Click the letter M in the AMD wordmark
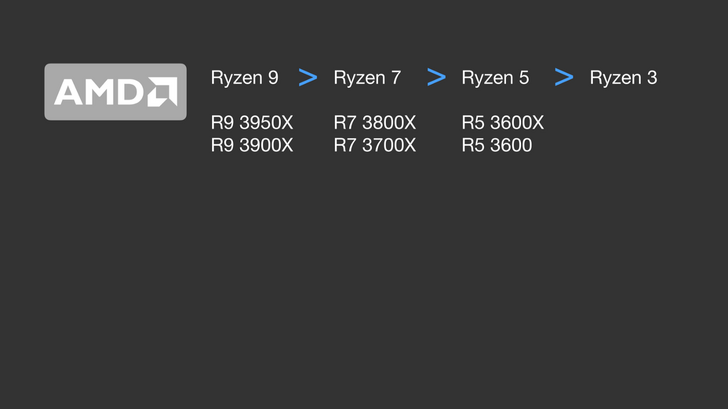The width and height of the screenshot is (728, 409). tap(100, 92)
